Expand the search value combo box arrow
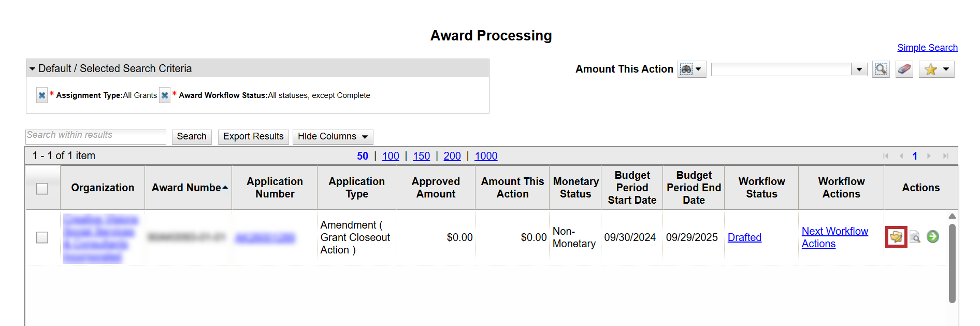Screen dimensions: 980x326 [x=859, y=69]
